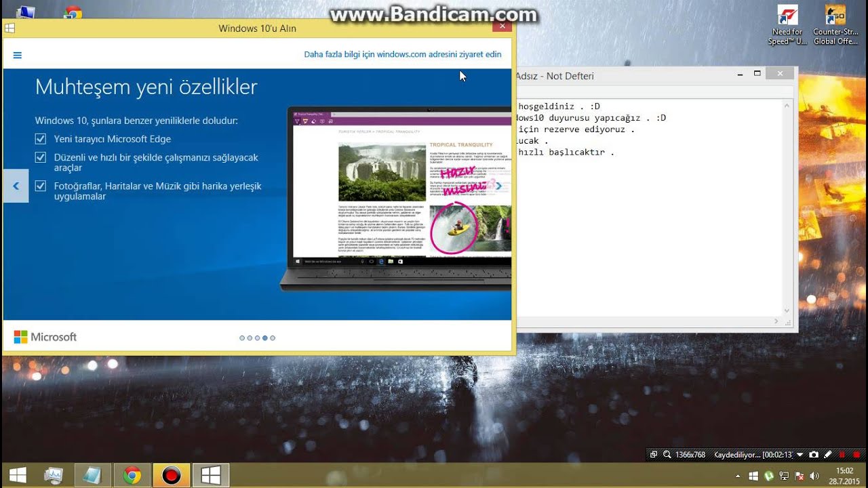Click 'Muhteşem yeni özellikler' heading
Screen dimensions: 868x488
tap(146, 87)
